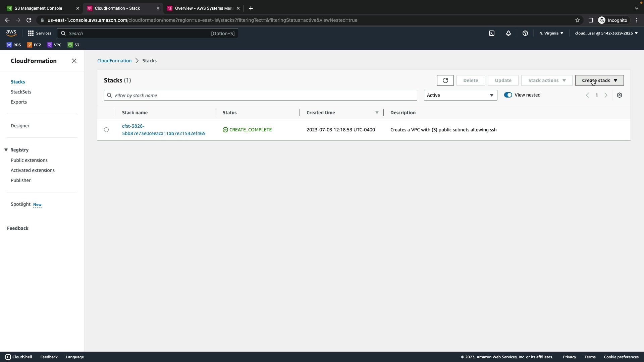Open the EC2 shortcut in favorites bar

(34, 45)
